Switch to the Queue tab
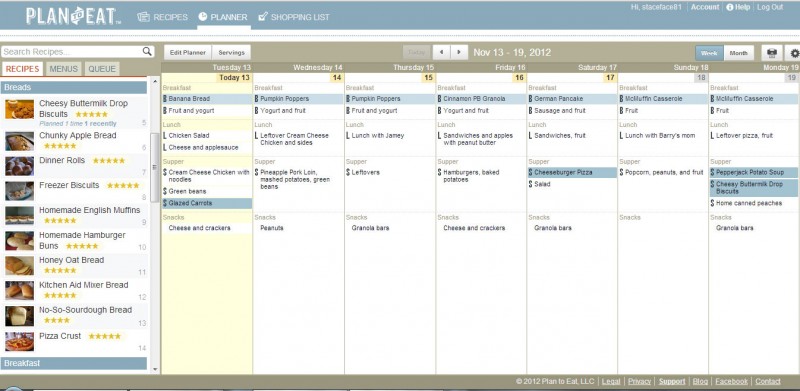800x391 pixels. [x=102, y=69]
